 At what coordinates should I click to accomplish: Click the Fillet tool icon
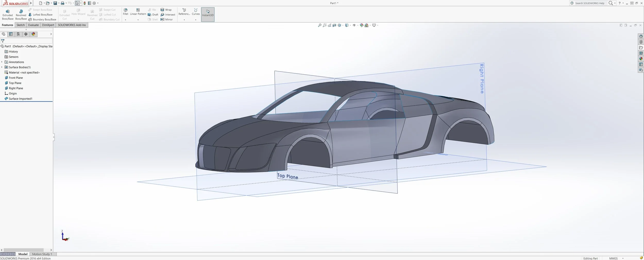point(125,10)
